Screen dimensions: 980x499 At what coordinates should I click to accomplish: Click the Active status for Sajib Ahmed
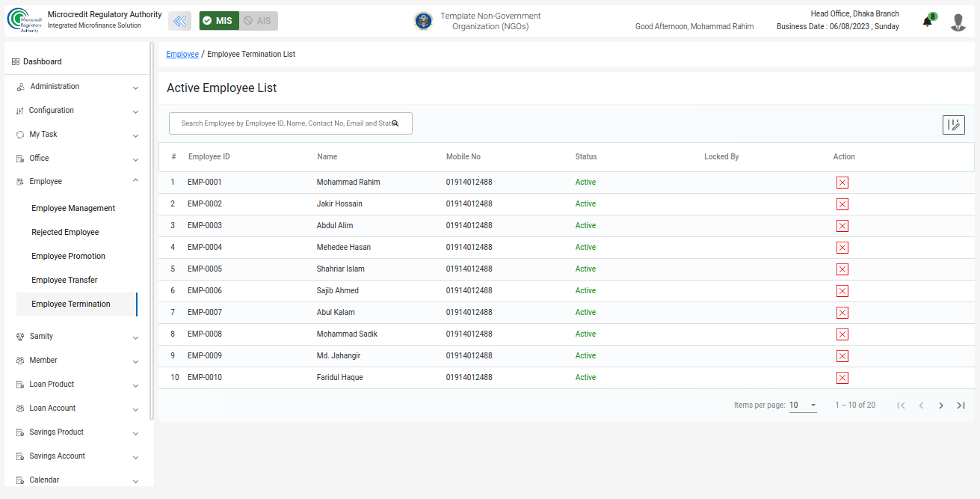click(x=585, y=291)
